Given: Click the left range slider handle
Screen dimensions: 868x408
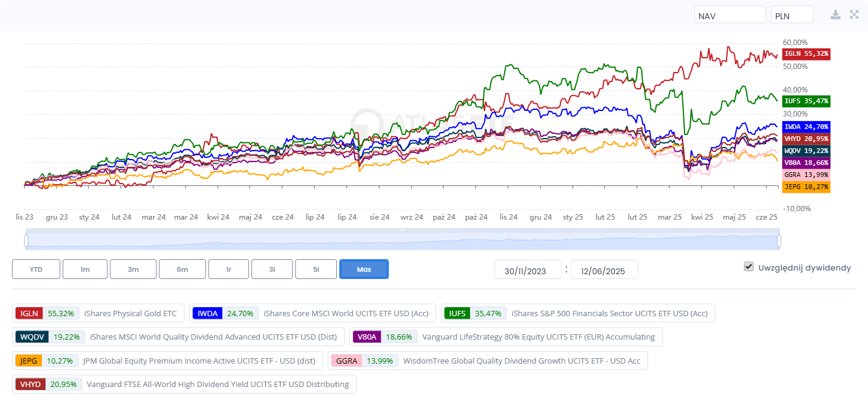Looking at the screenshot, I should click(x=26, y=241).
